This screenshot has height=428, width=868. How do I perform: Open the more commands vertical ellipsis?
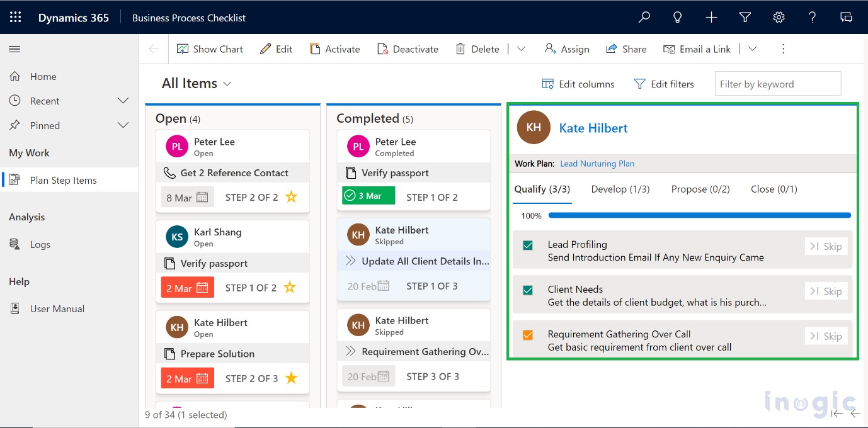coord(784,49)
